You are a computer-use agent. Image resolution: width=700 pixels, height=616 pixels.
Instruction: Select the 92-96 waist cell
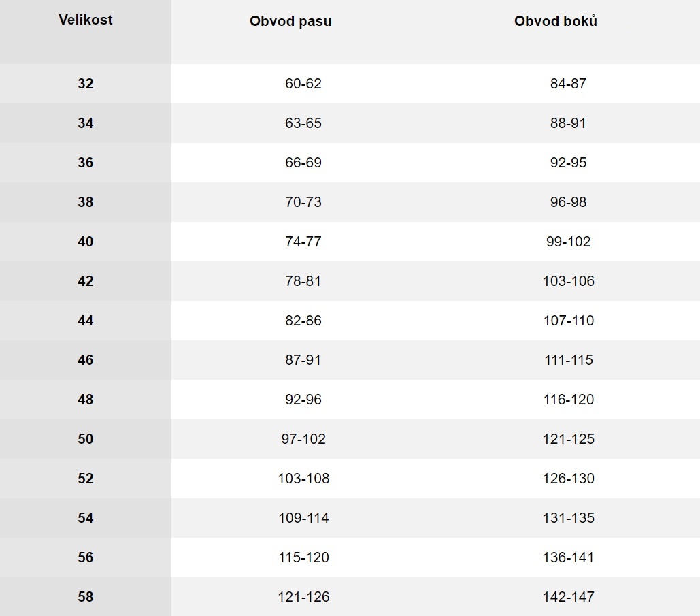[x=303, y=400]
